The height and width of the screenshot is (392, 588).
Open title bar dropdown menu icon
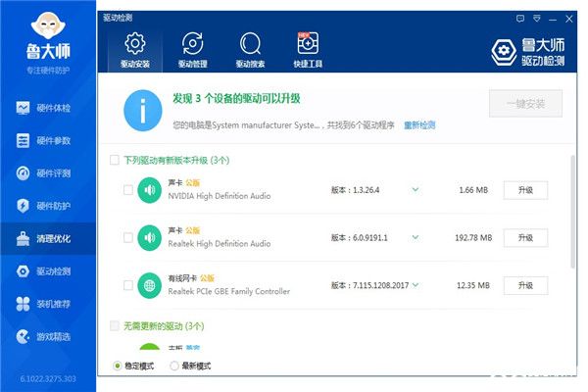click(537, 19)
